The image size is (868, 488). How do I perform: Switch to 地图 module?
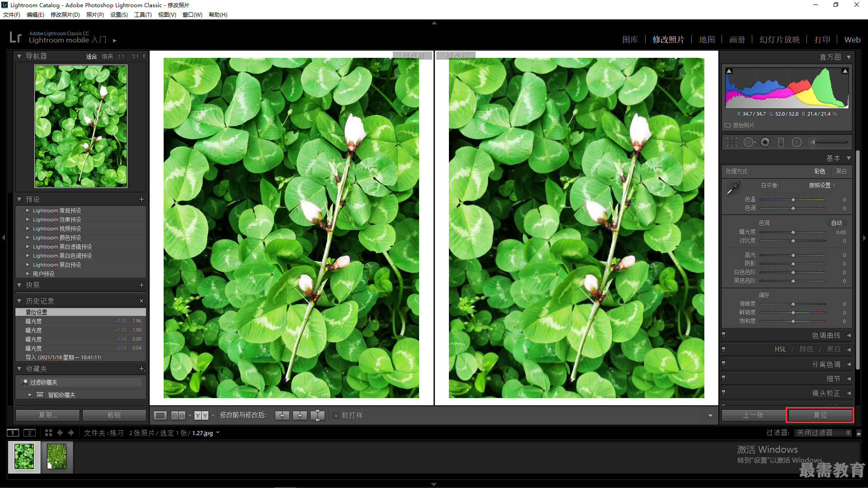(x=707, y=40)
